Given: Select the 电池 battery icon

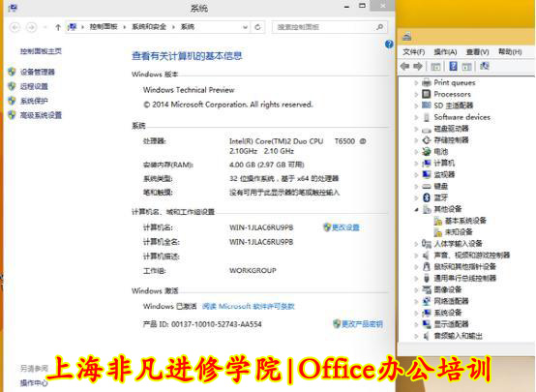Looking at the screenshot, I should click(427, 151).
